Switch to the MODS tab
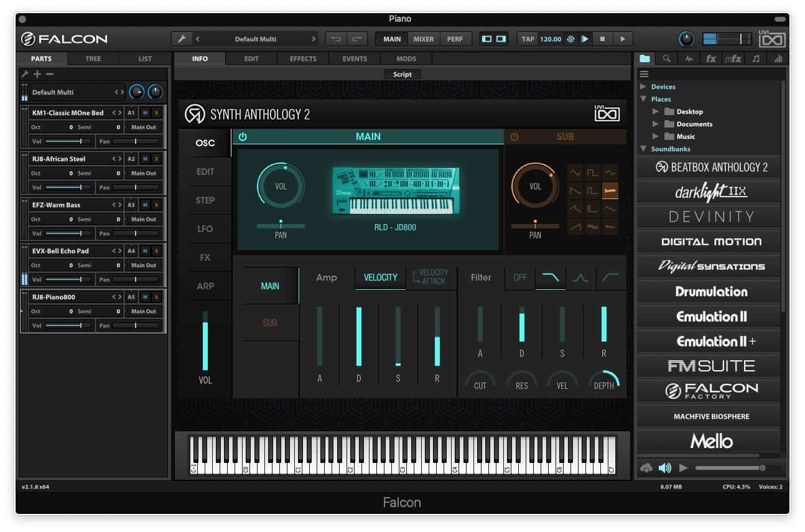This screenshot has width=805, height=532. pyautogui.click(x=406, y=58)
